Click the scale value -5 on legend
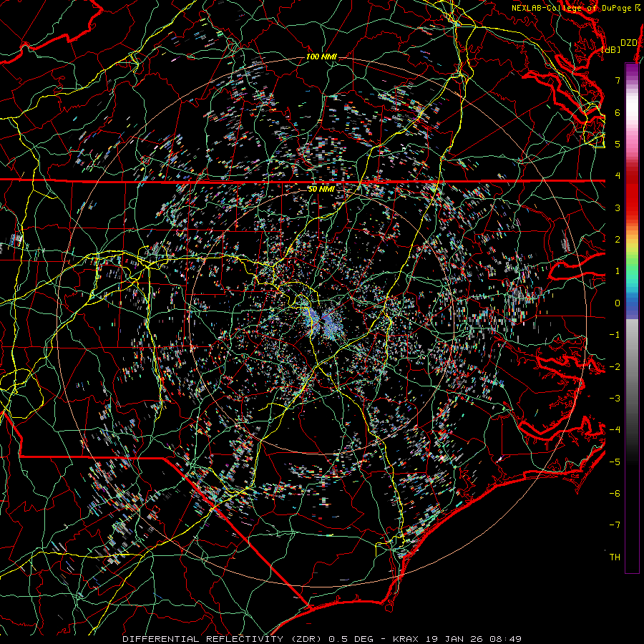This screenshot has width=644, height=644. (615, 462)
